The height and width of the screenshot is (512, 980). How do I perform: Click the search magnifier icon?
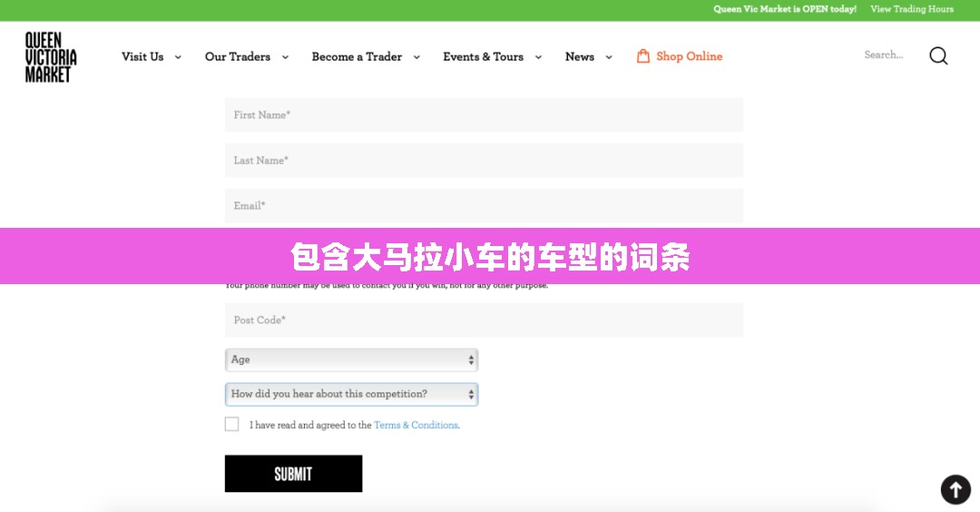pos(938,55)
